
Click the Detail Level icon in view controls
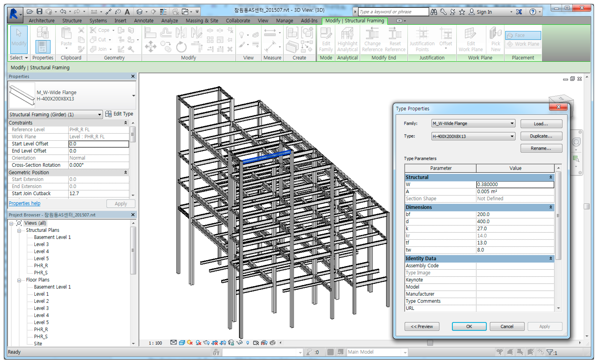173,342
